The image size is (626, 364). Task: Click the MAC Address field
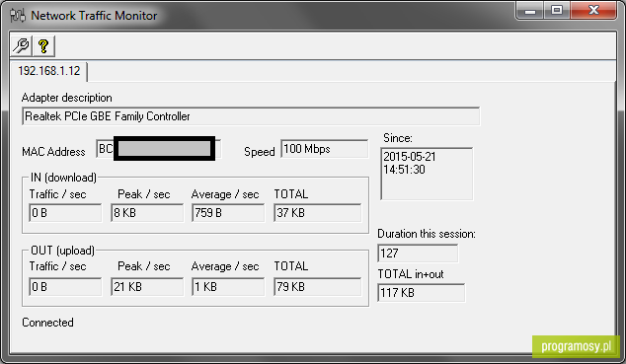[x=158, y=149]
